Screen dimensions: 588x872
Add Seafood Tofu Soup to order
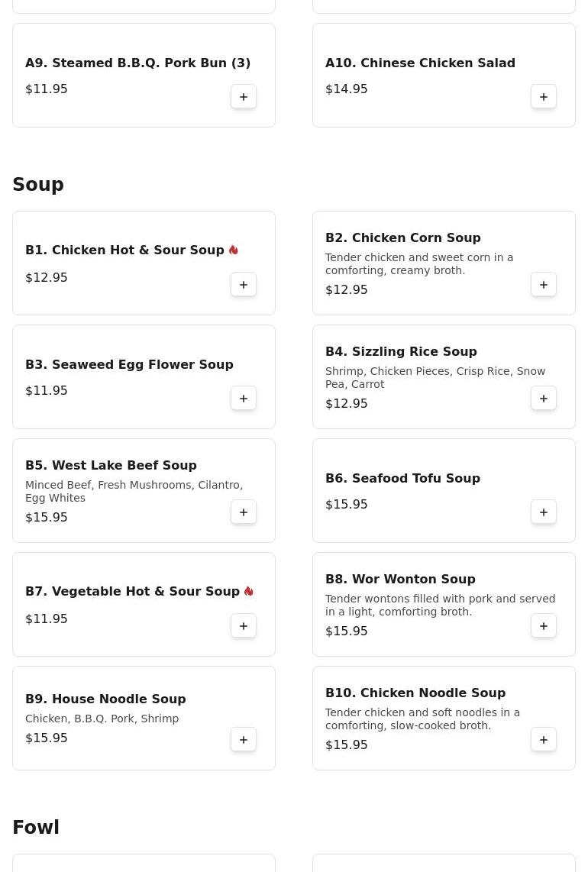coord(544,512)
